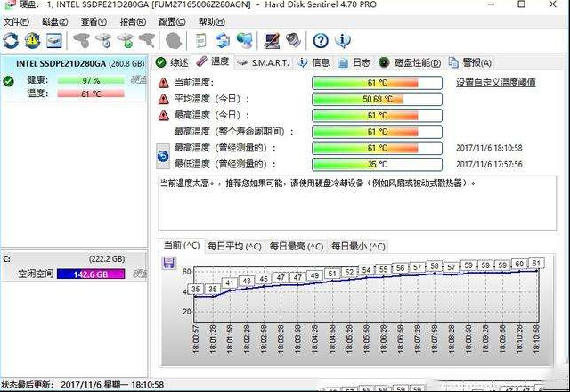Click the speaker sound toolbar icon
Viewport: 570px width, 392px height.
coord(293,40)
